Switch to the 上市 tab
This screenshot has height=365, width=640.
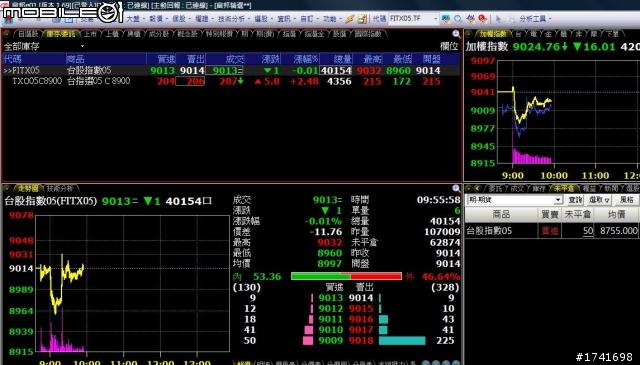click(91, 34)
